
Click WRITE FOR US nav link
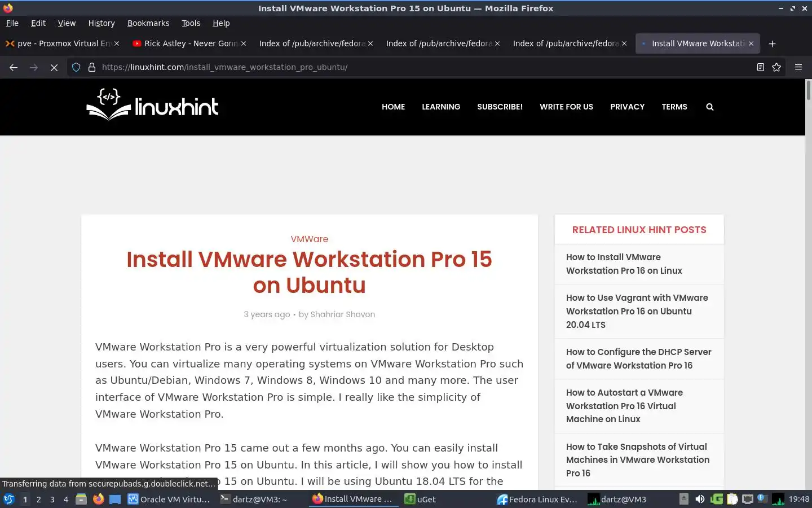[567, 107]
